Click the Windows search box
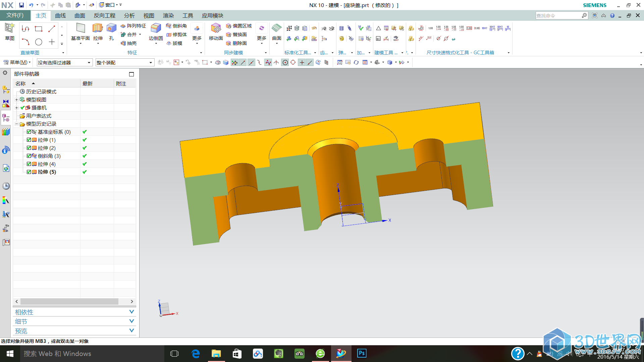Viewport: 644px width, 362px height. pos(93,354)
